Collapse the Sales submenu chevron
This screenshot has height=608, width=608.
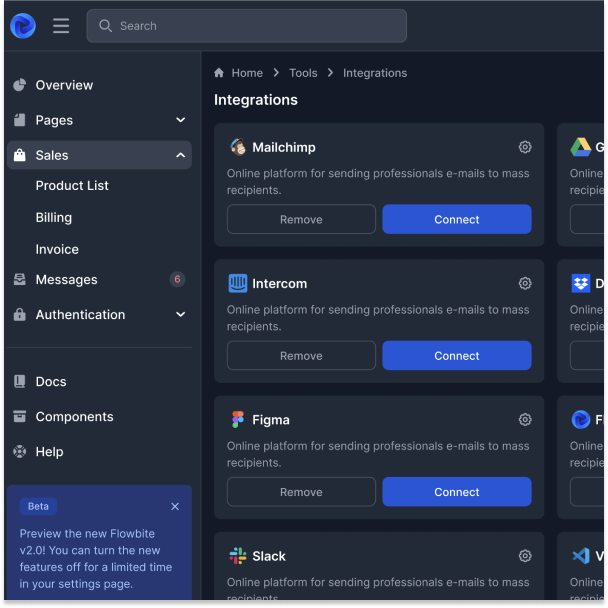point(180,155)
